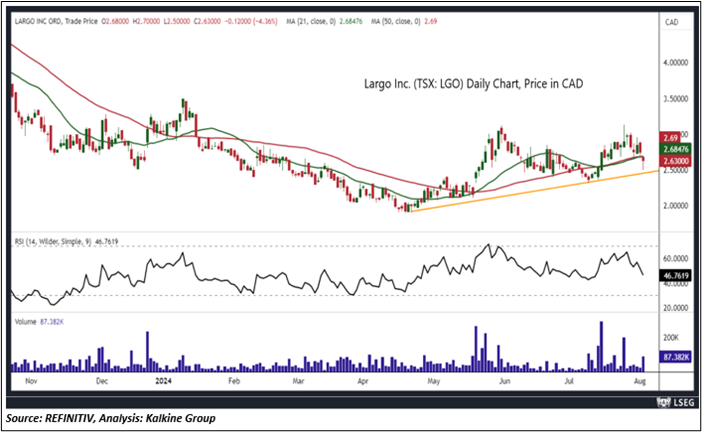Click the Mar date axis label

click(x=298, y=381)
